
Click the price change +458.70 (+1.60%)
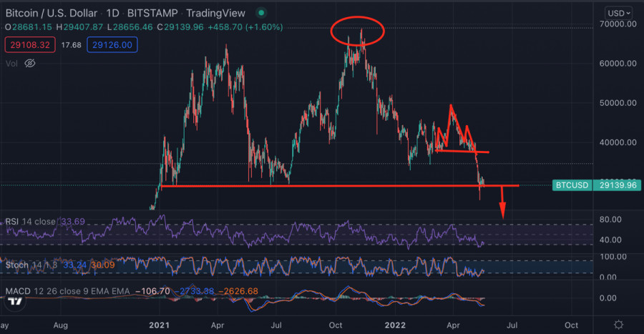point(245,27)
